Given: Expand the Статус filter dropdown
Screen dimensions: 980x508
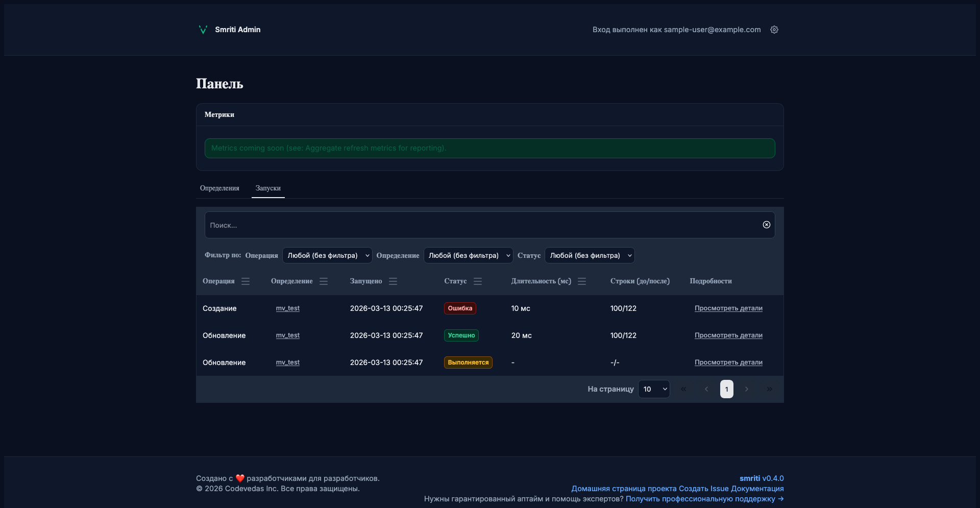Looking at the screenshot, I should pos(590,255).
